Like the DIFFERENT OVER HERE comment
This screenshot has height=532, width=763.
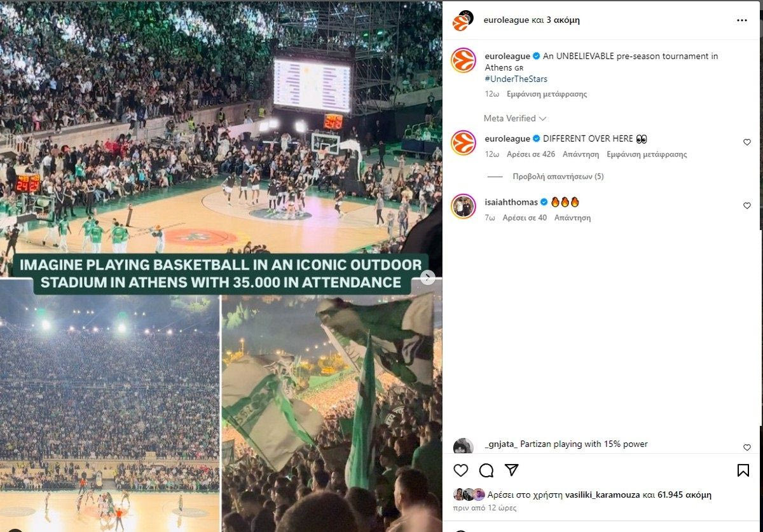(747, 142)
